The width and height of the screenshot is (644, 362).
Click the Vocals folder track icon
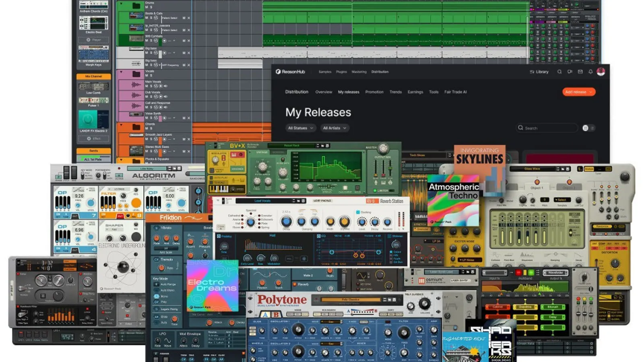[136, 74]
